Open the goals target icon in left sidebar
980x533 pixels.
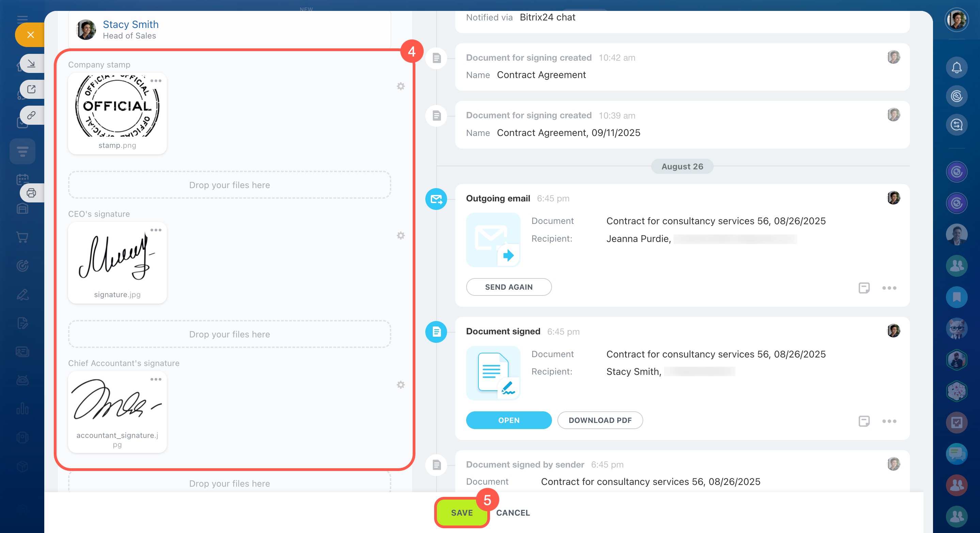pos(22,266)
